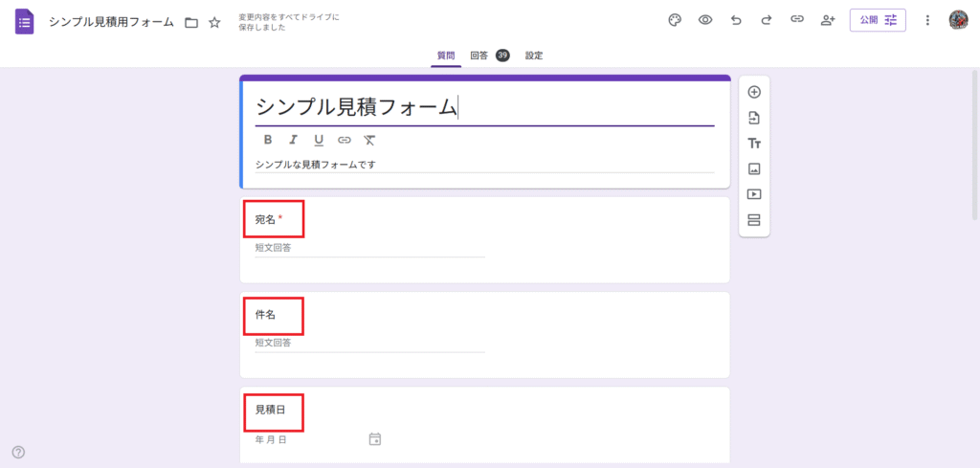980x468 pixels.
Task: Click the undo arrow icon
Action: click(736, 20)
